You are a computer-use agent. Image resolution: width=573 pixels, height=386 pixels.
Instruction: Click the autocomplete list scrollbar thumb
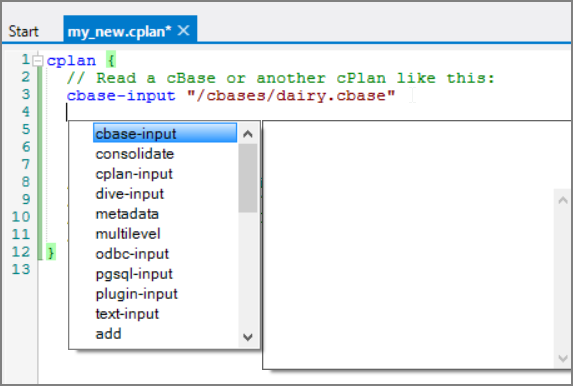coord(248,178)
